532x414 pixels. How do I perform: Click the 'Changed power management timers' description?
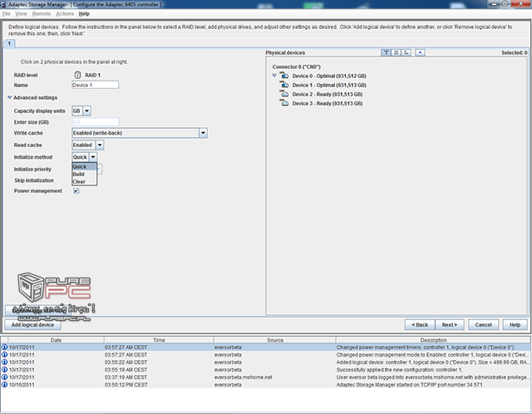426,347
